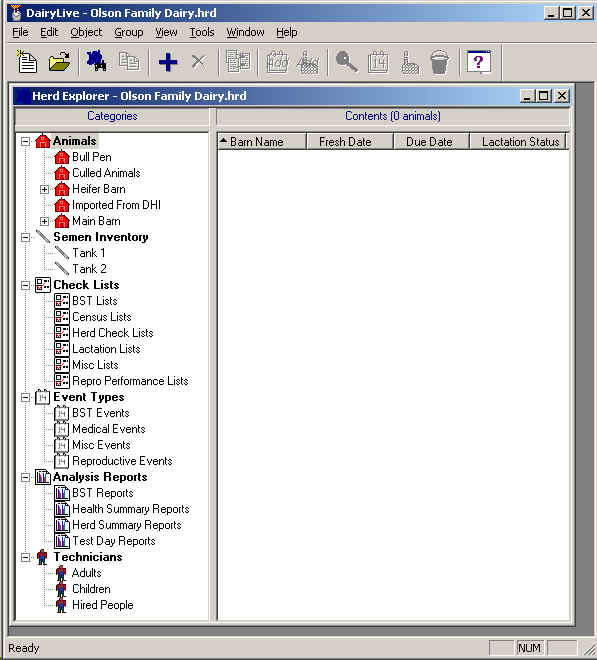The image size is (597, 660).
Task: Click the greyed microscope toolbar icon
Action: 409,62
